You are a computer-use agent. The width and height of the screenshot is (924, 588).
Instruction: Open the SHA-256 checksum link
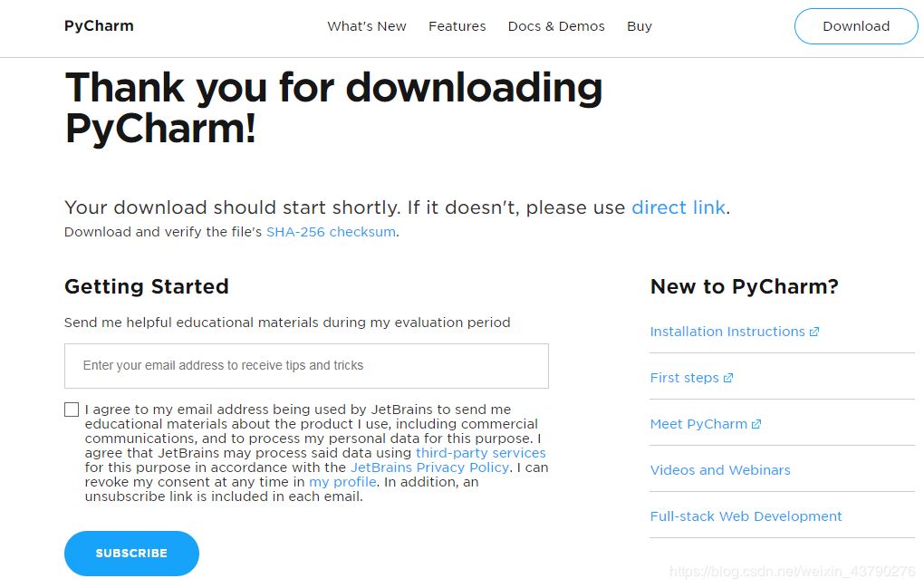coord(331,232)
